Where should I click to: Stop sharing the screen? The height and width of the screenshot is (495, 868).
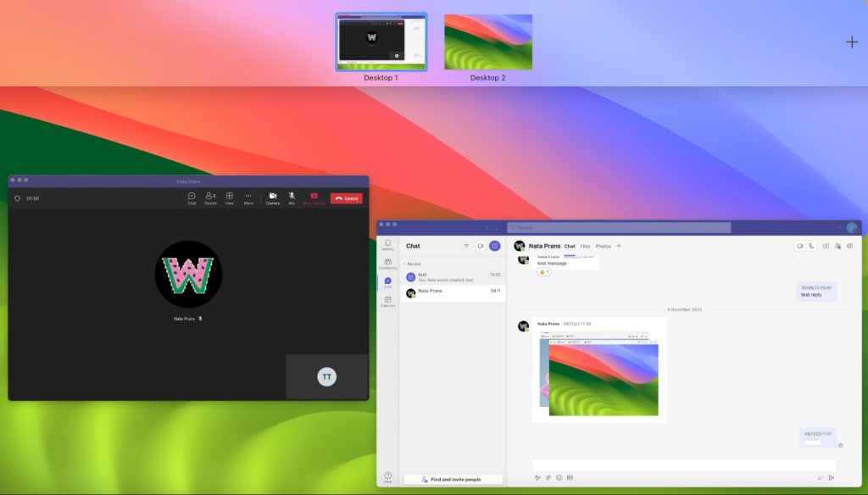tap(314, 197)
